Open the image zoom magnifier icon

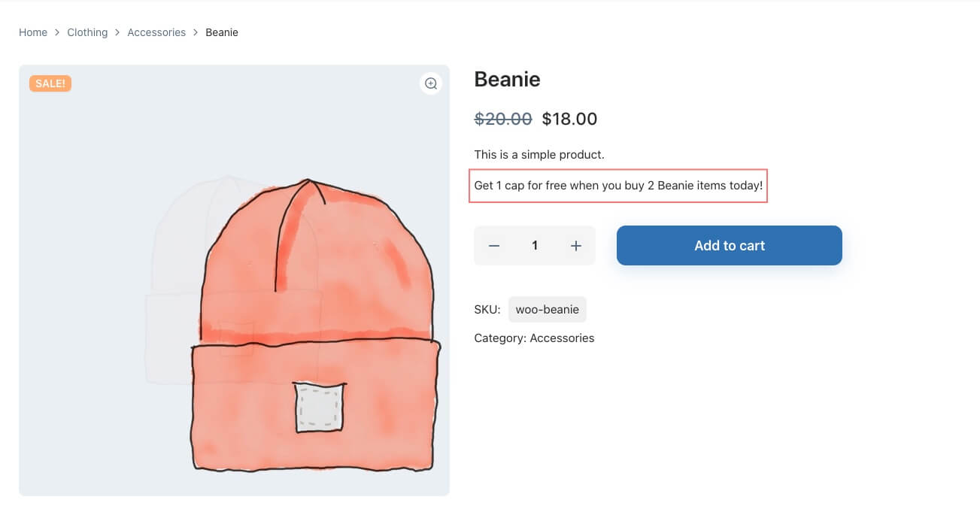tap(431, 83)
